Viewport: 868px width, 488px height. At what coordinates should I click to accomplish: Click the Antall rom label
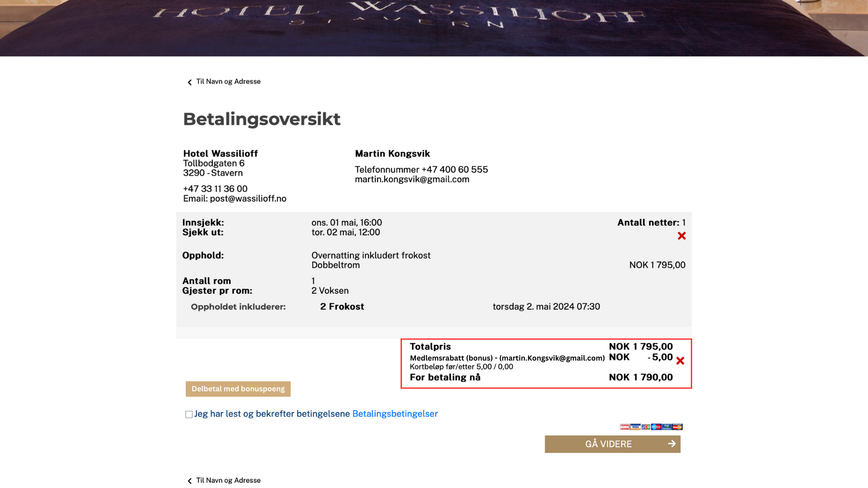tap(207, 281)
